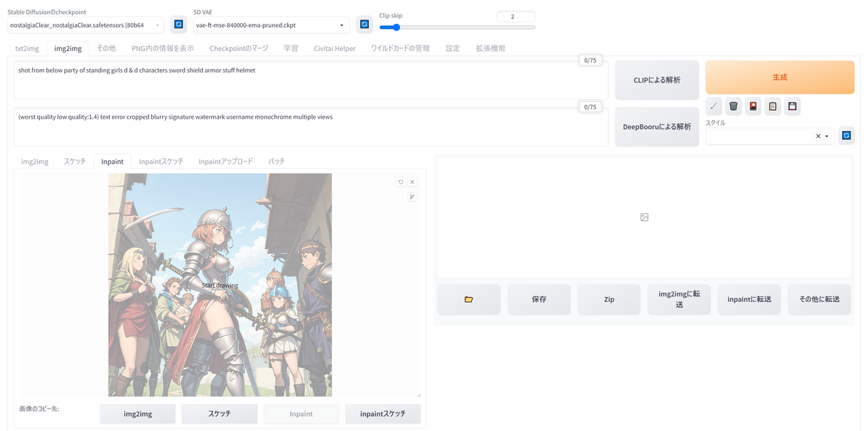
Task: Open the 学習 tab
Action: coord(291,48)
